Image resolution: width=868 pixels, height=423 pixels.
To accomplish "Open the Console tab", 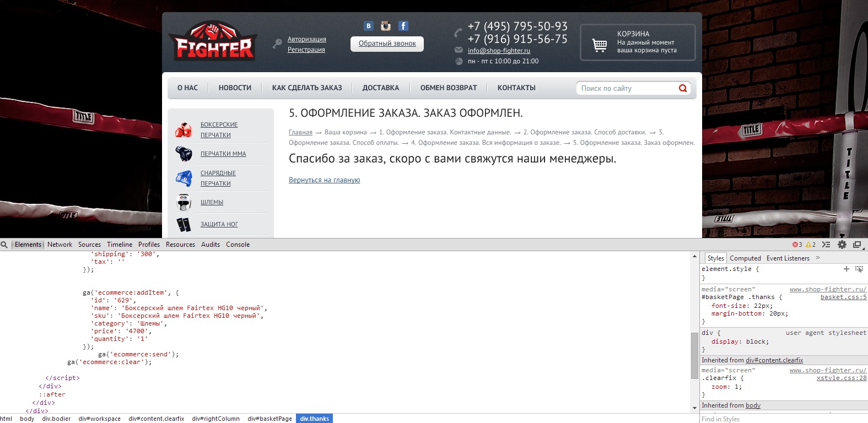I will click(238, 245).
